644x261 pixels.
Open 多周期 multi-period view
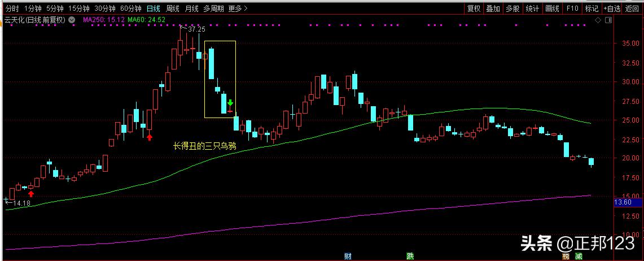(213, 8)
